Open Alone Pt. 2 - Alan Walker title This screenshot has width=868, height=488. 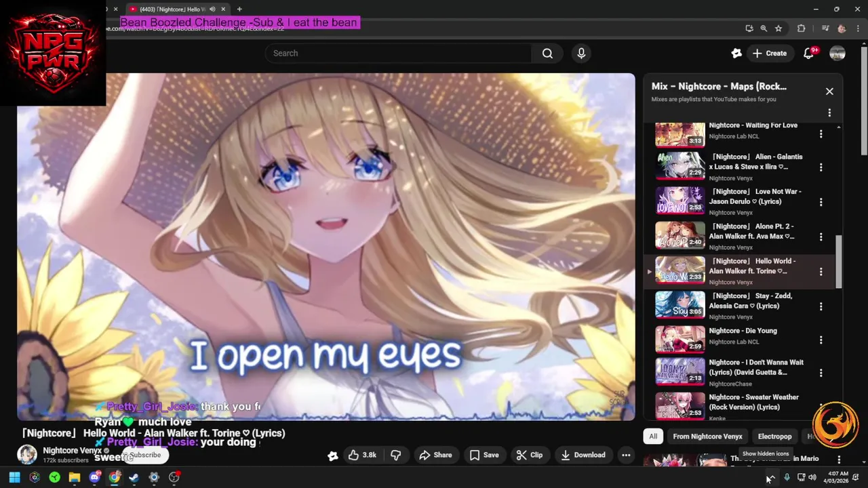[751, 231]
